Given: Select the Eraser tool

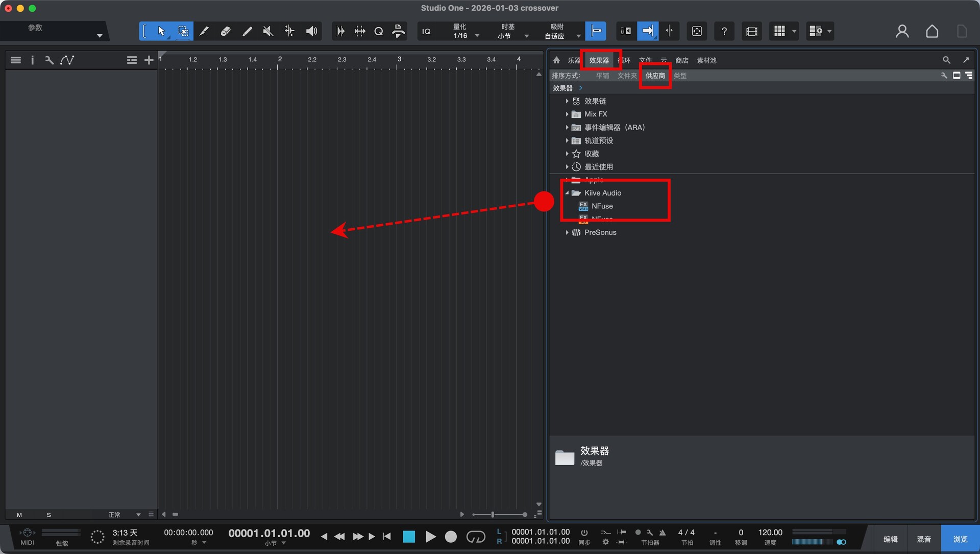Looking at the screenshot, I should click(225, 31).
